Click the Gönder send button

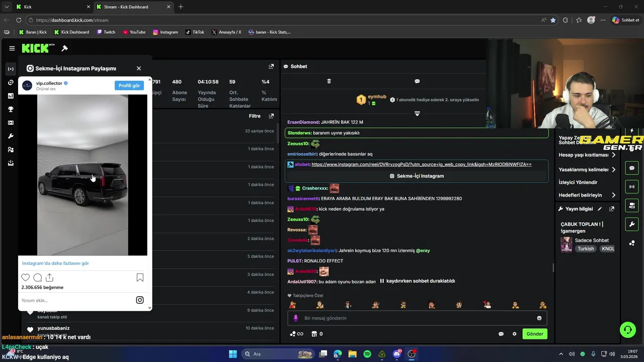pyautogui.click(x=535, y=334)
